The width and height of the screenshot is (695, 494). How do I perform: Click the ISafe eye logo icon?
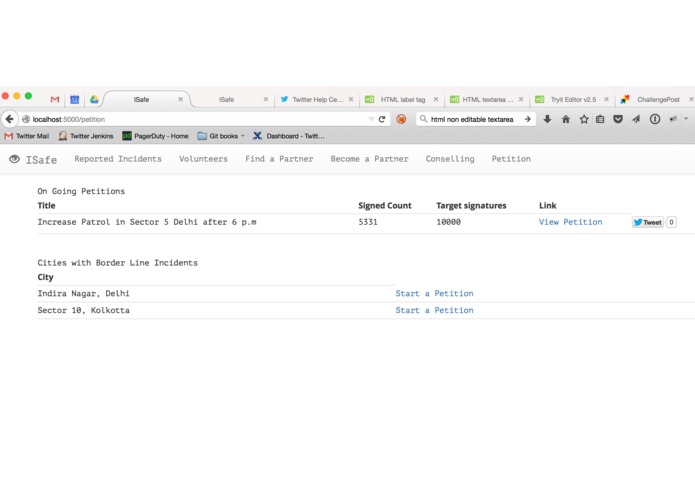(14, 159)
